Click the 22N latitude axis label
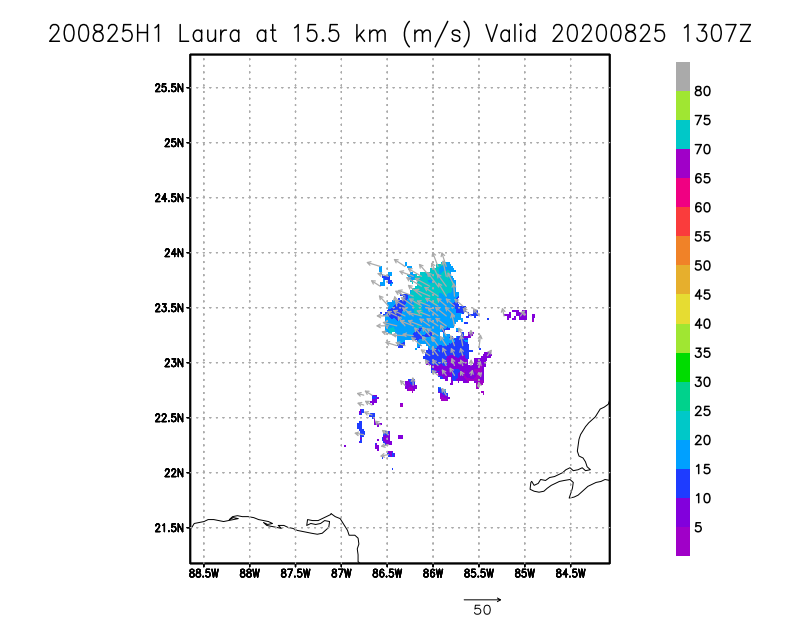This screenshot has height=618, width=800. (173, 473)
